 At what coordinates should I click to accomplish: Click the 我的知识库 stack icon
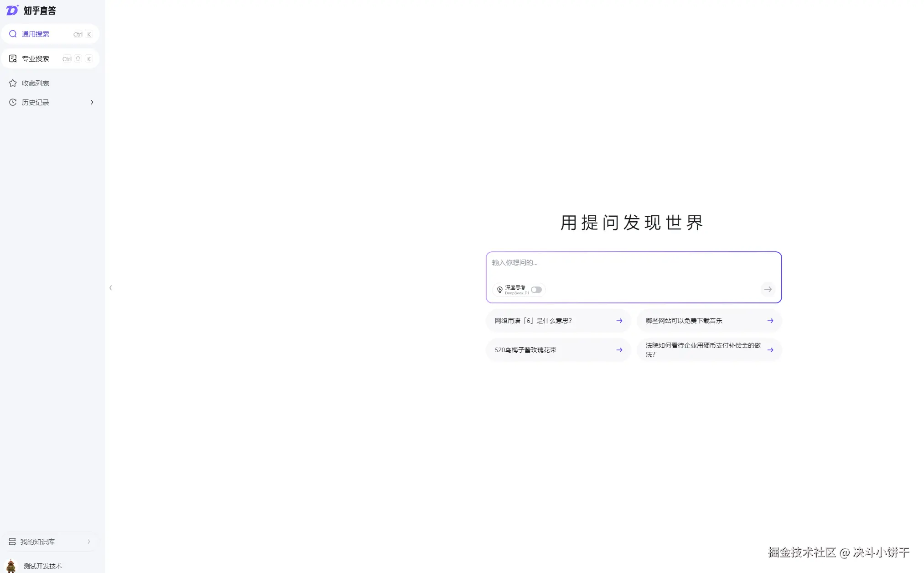point(12,542)
